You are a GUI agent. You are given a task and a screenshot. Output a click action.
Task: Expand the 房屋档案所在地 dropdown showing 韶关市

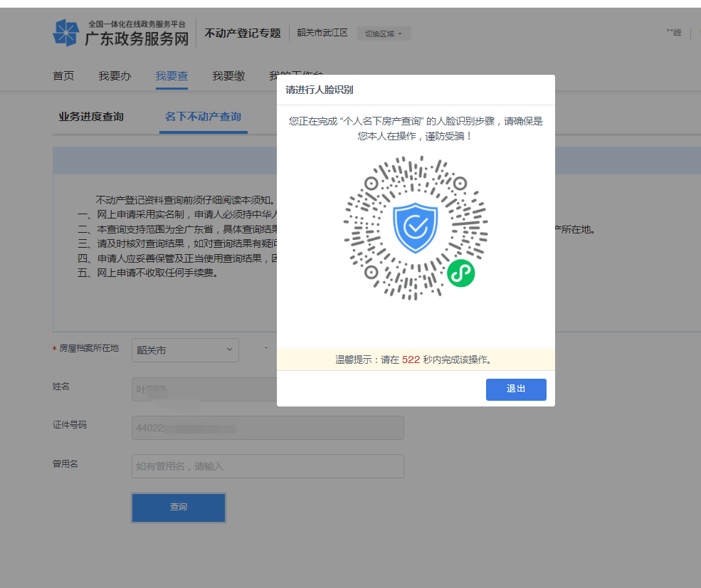(185, 350)
